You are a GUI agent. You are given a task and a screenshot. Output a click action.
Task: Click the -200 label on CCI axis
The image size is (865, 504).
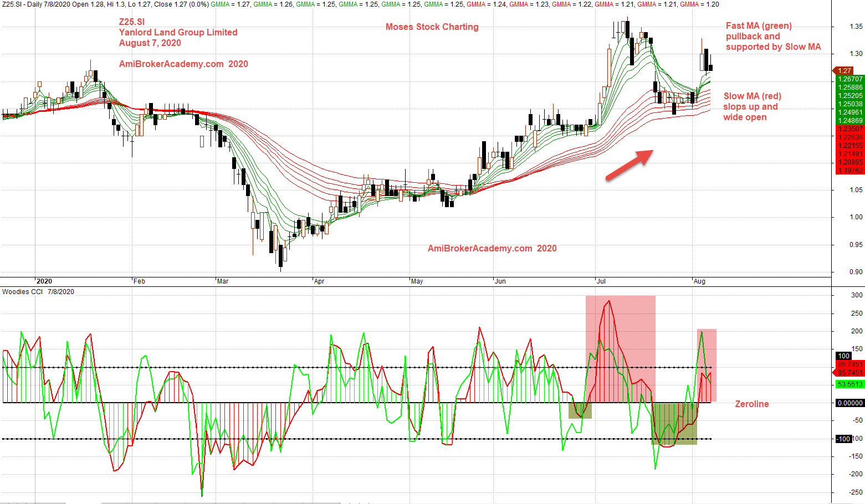(856, 474)
